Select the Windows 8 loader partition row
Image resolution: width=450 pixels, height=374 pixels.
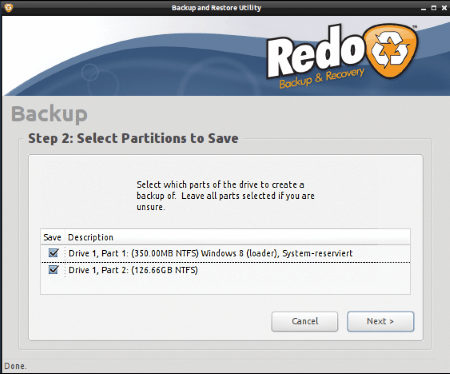click(225, 253)
